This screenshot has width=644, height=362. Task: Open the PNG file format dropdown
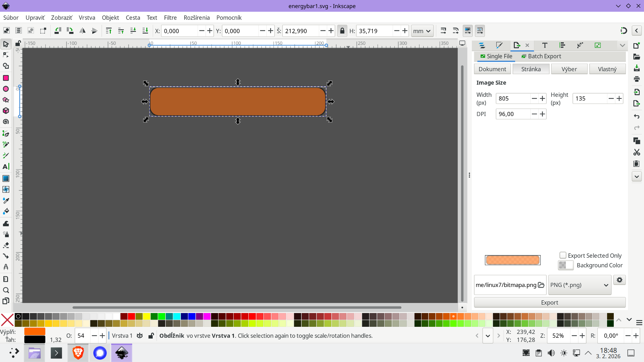pyautogui.click(x=579, y=285)
